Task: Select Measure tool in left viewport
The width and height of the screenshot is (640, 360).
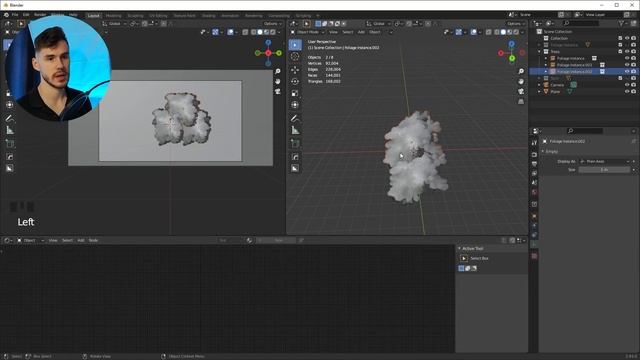Action: coord(10,130)
